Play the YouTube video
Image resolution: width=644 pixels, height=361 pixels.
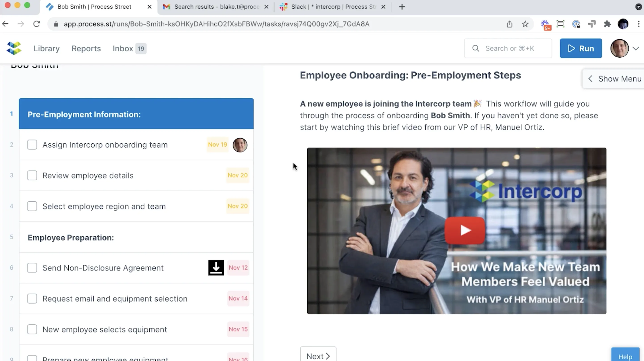coord(465,230)
